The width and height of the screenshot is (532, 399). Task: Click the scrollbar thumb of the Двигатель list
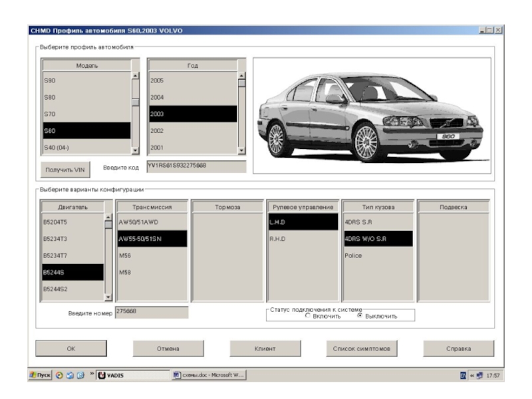[x=108, y=225]
